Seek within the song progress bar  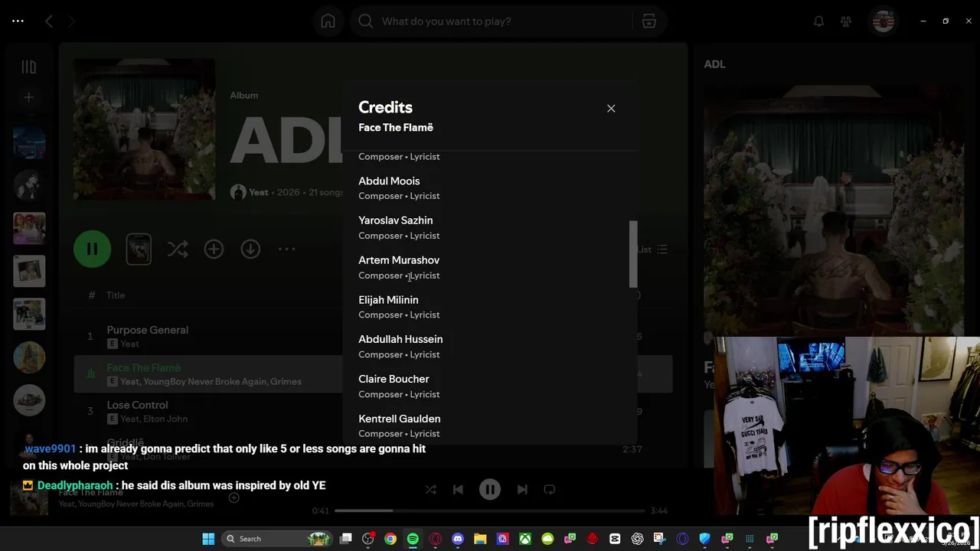click(489, 510)
